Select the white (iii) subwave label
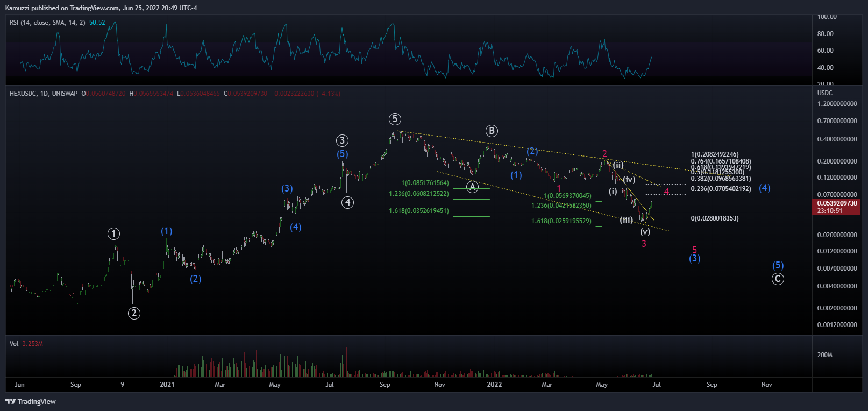The height and width of the screenshot is (411, 868). coord(626,220)
